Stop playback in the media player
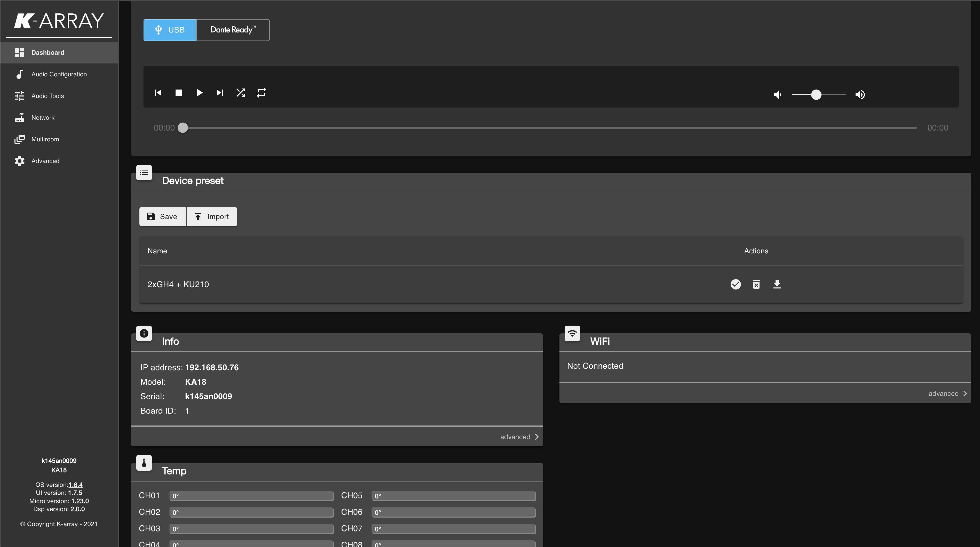Viewport: 980px width, 547px height. [x=178, y=93]
